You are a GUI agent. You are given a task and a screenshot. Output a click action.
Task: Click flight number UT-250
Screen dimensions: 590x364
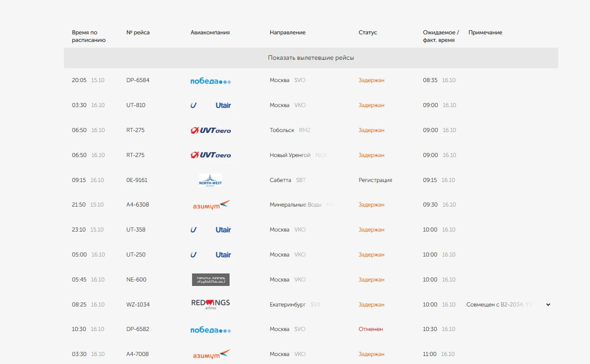(x=136, y=255)
